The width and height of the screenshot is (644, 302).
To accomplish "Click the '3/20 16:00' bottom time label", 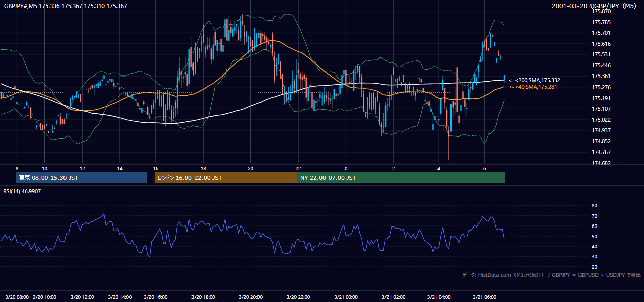I will tap(157, 297).
